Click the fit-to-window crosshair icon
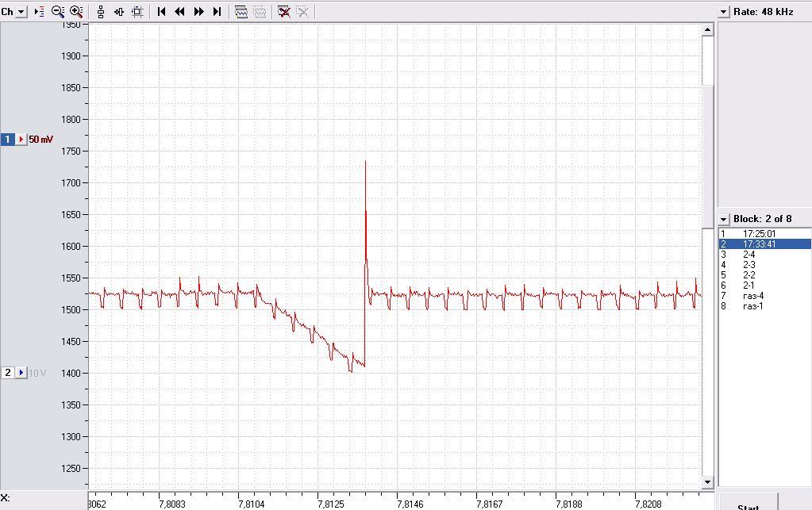The height and width of the screenshot is (510, 812). point(137,11)
